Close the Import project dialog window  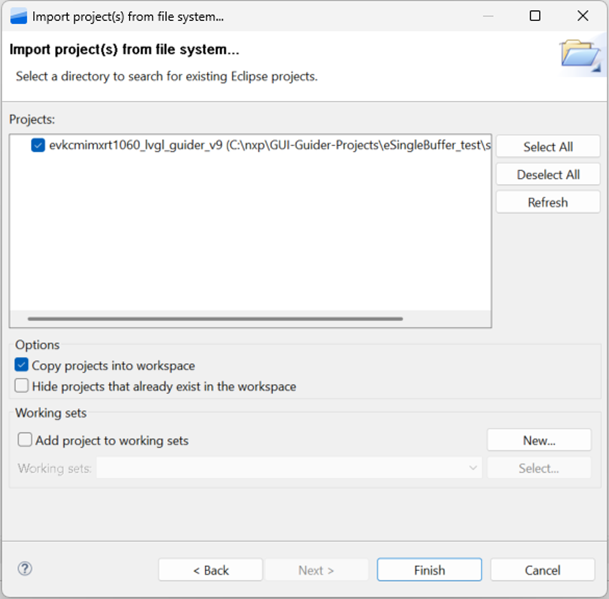click(x=583, y=16)
